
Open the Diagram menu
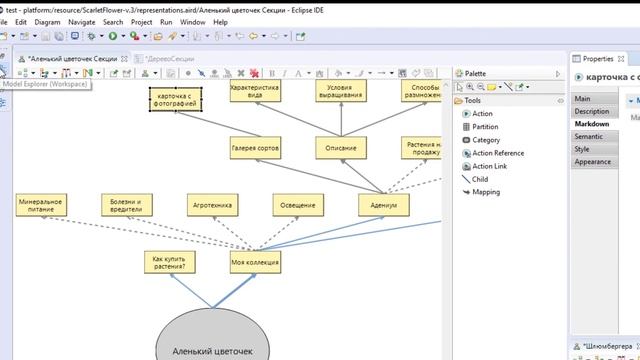point(47,22)
